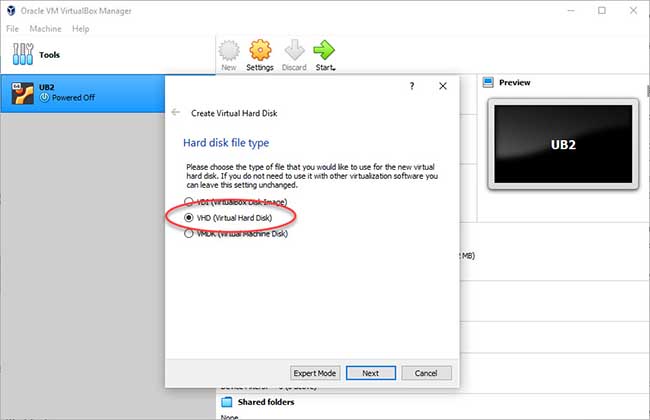Click the Preview panel monitor icon
Image resolution: width=650 pixels, height=420 pixels.
488,83
